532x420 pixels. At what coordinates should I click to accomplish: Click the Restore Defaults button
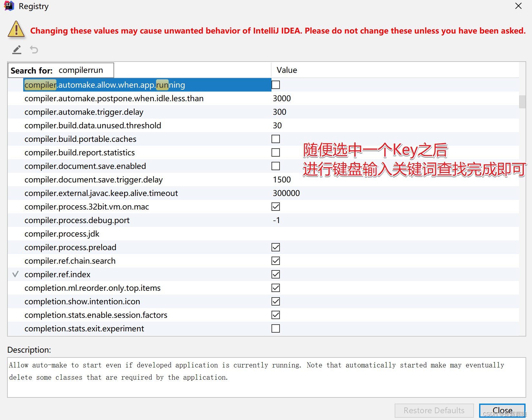coord(434,410)
